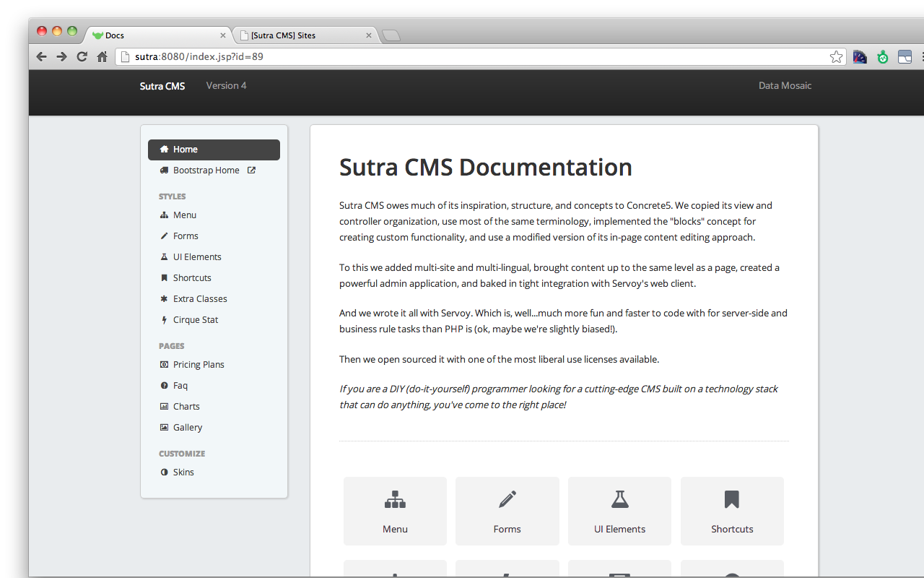
Task: Switch to the [Sutra CMS] Sites tab
Action: [305, 35]
